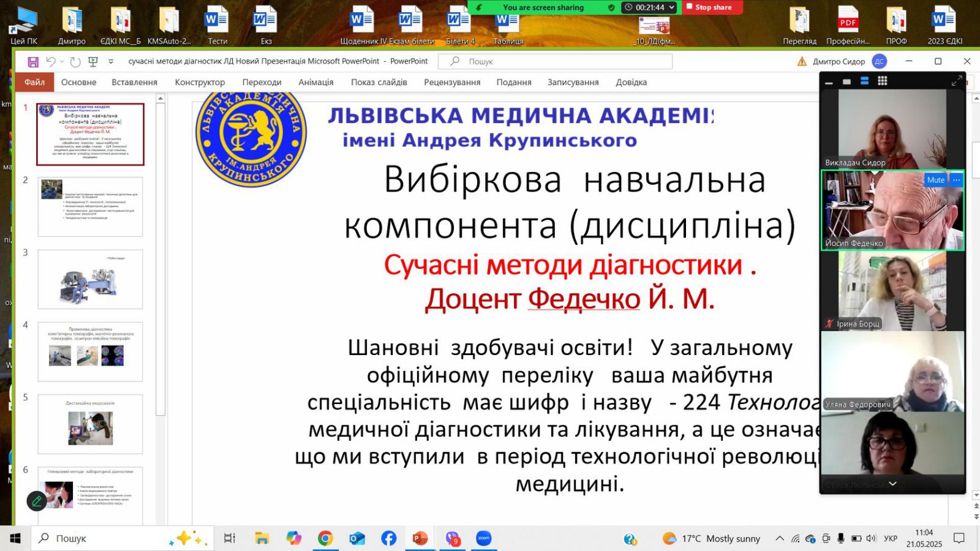Switch Zoom panel to single-video strip view
This screenshot has height=551, width=980.
pos(846,81)
